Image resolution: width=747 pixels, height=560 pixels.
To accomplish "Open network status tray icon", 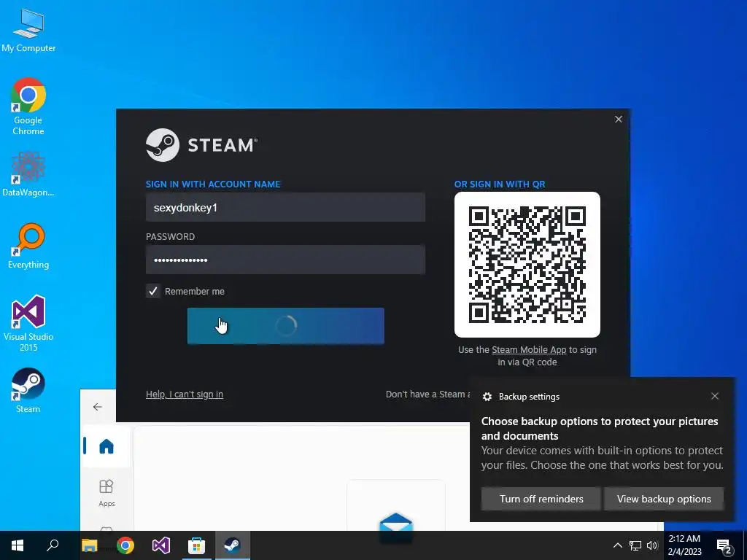I will tap(635, 545).
